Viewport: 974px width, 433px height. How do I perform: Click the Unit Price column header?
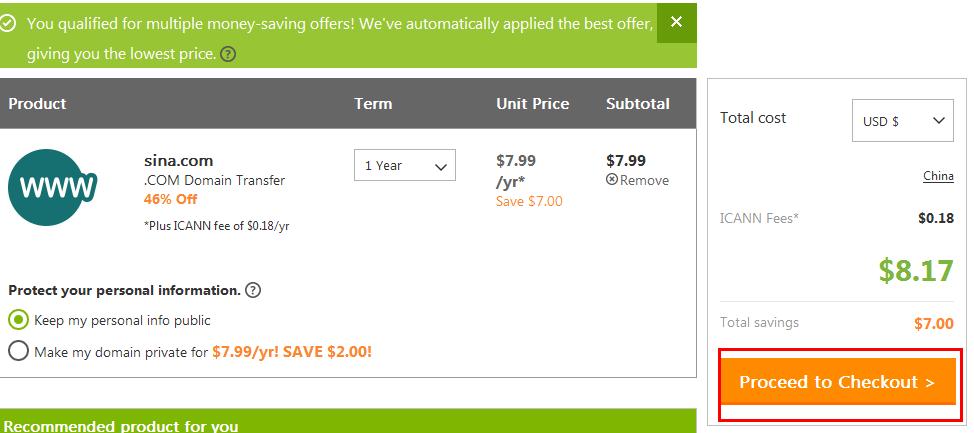click(532, 104)
